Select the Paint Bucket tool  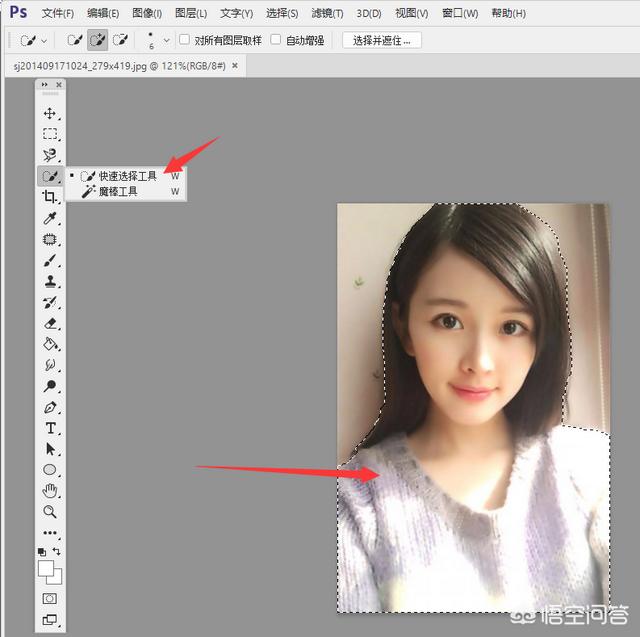50,344
